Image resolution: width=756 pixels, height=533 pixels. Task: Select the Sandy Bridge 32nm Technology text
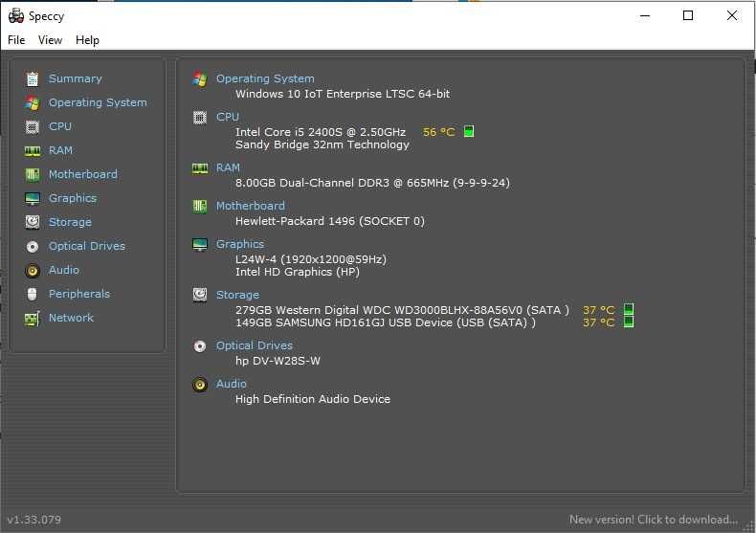322,144
